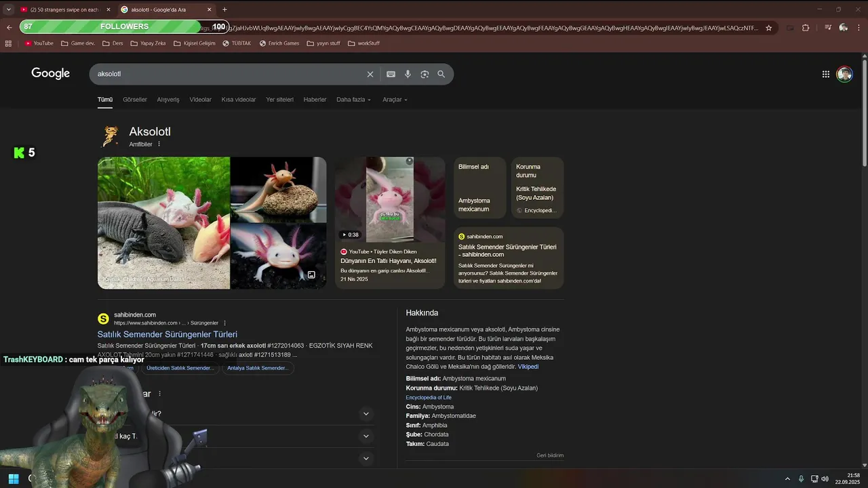The image size is (868, 488).
Task: Search by image with the Lens icon
Action: (425, 75)
